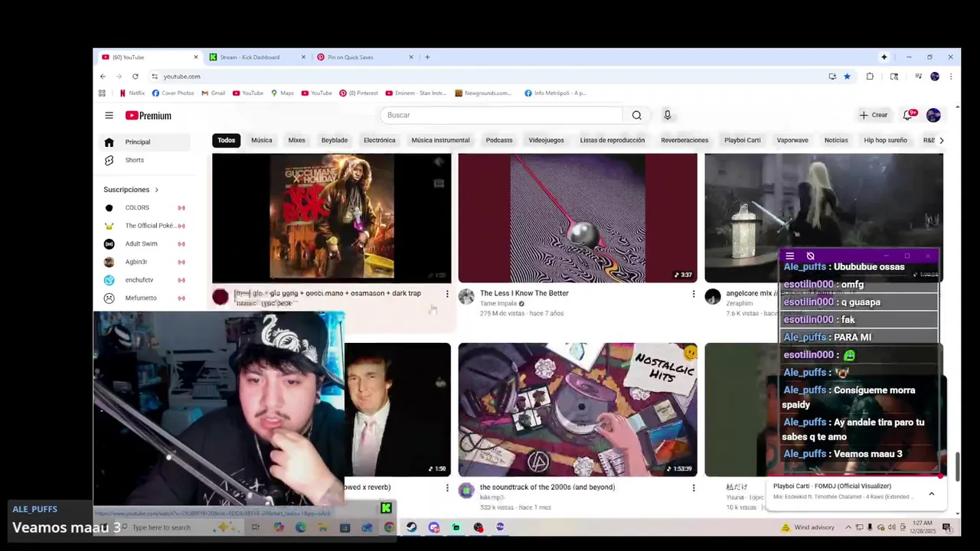
Task: Click the YouTube search Buscar field
Action: pos(501,115)
